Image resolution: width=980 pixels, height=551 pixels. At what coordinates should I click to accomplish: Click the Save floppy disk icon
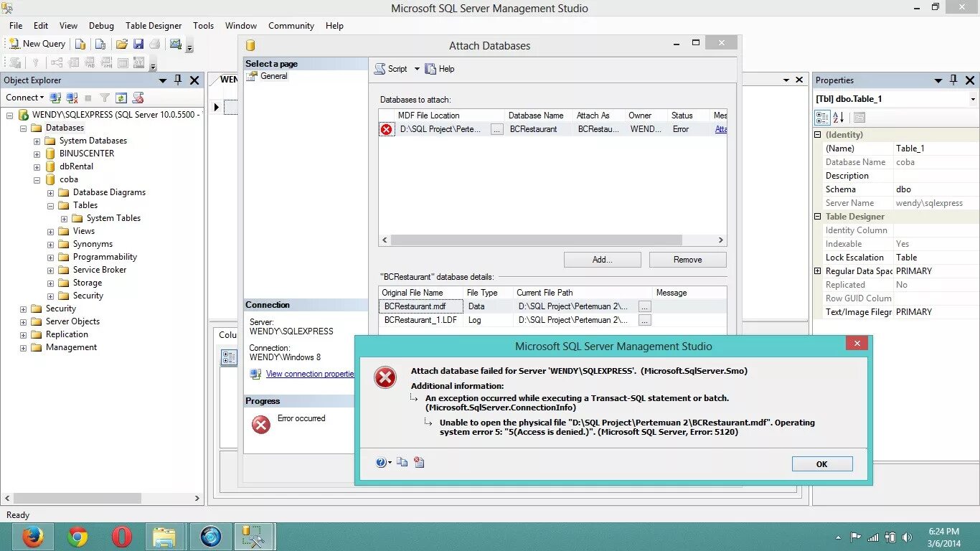[x=138, y=44]
